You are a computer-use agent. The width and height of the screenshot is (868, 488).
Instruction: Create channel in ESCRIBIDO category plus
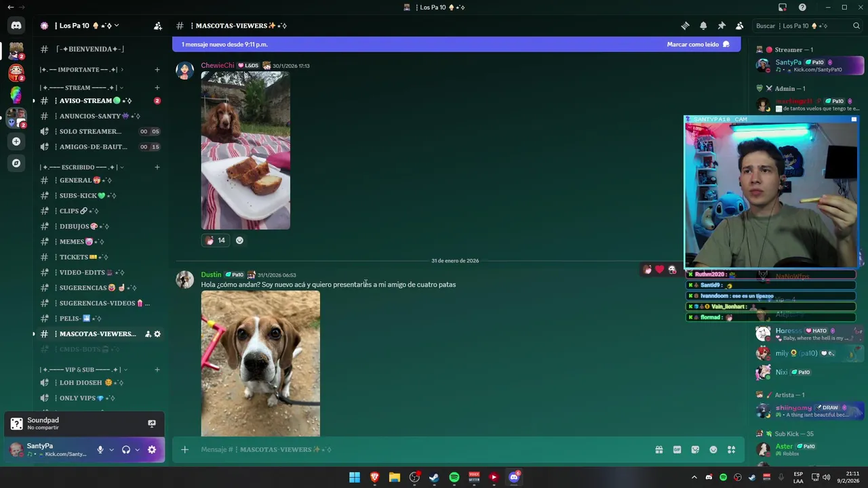pos(157,167)
